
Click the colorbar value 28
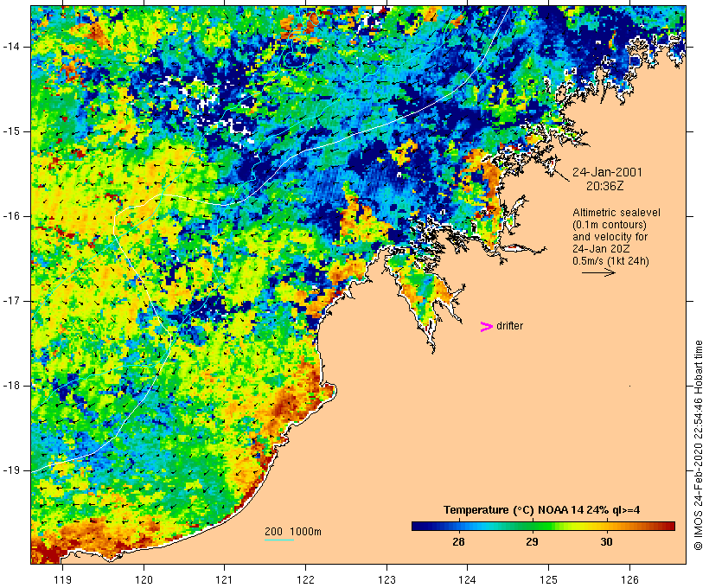pos(458,542)
